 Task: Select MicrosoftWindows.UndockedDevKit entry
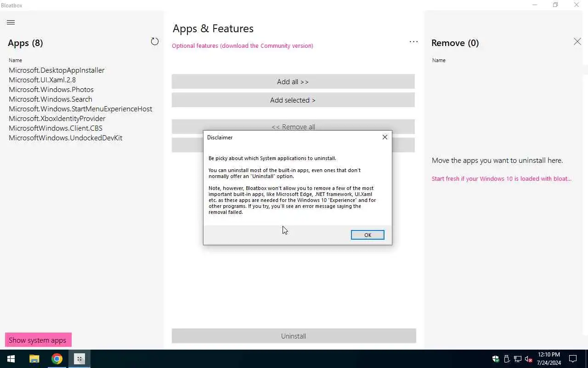pyautogui.click(x=65, y=138)
